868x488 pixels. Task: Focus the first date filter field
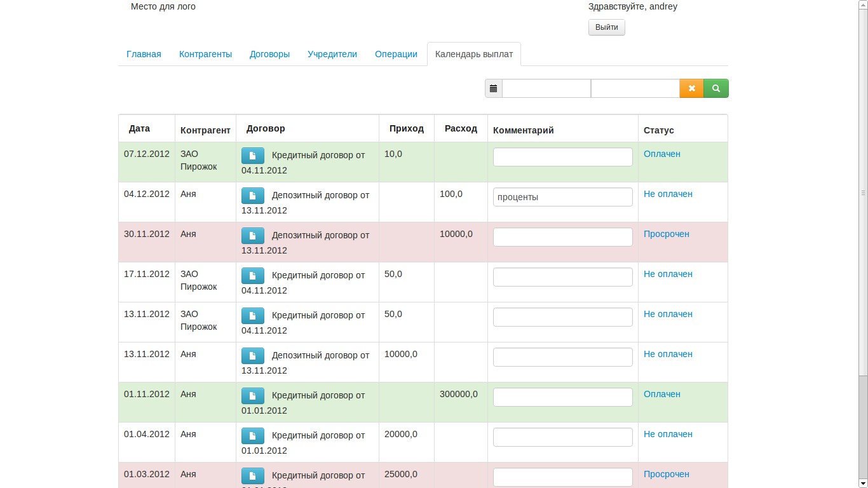(546, 88)
